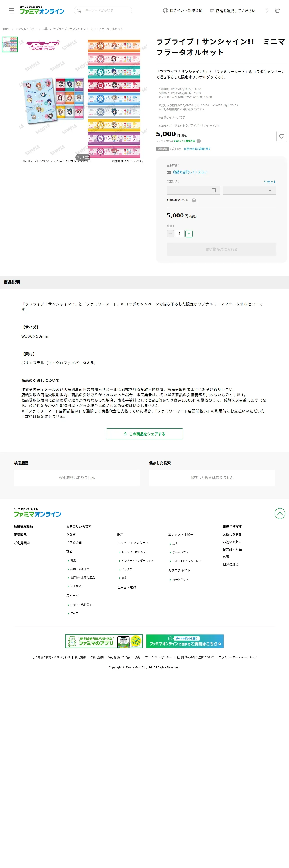Open ソックス subcategory

(127, 569)
